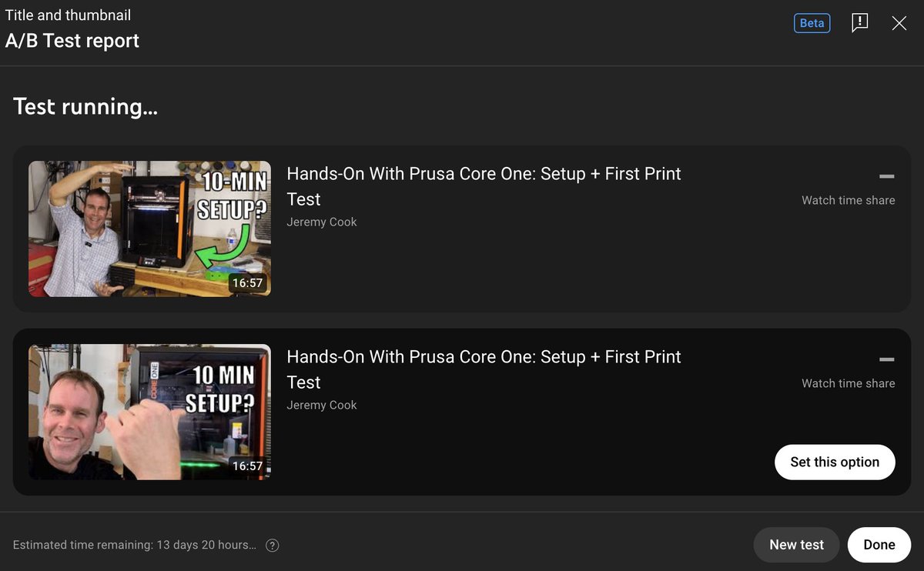The width and height of the screenshot is (924, 571).
Task: Close the A/B Test report dialog
Action: coord(899,23)
